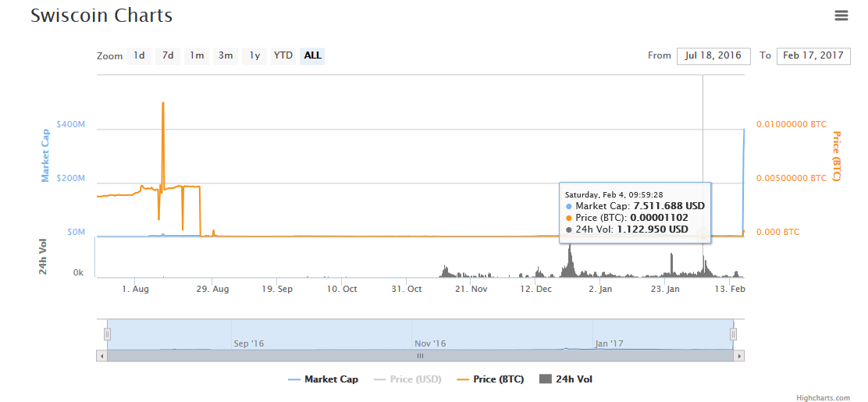
Task: Click the tooltip date Saturday, Feb 4
Action: coord(614,194)
